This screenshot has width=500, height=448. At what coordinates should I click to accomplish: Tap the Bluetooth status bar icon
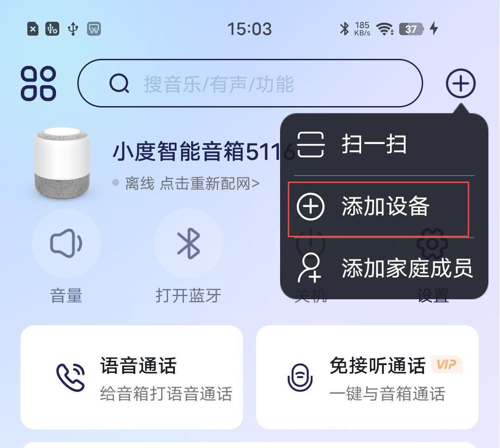pyautogui.click(x=344, y=29)
